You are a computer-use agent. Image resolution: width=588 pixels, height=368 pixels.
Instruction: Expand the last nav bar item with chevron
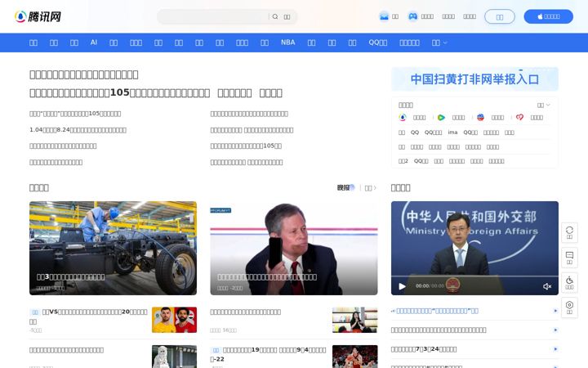(x=439, y=43)
